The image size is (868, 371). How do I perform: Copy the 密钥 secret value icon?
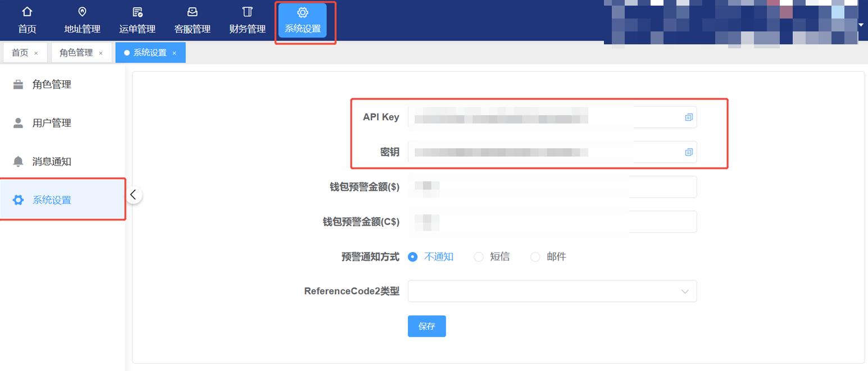point(689,152)
